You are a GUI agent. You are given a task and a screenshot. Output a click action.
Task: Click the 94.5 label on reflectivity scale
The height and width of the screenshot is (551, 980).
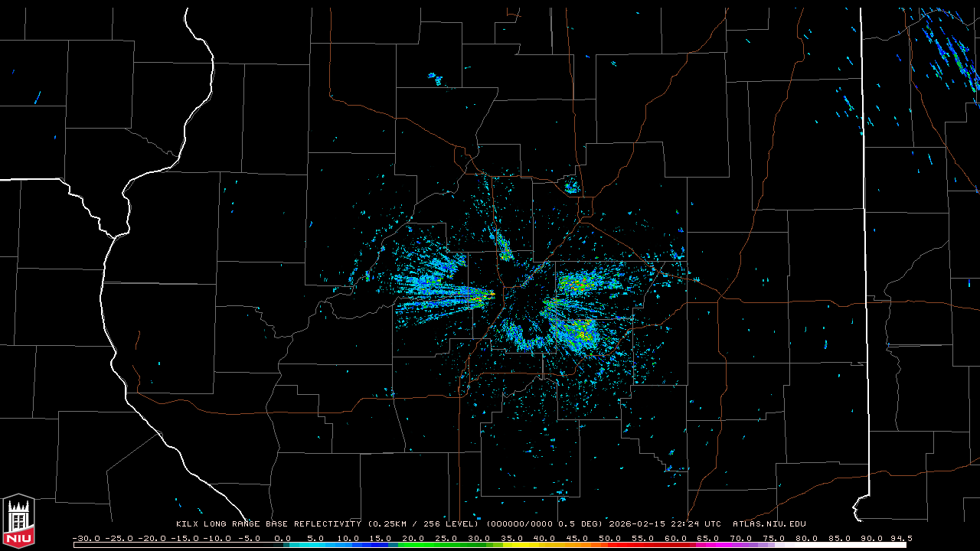coord(900,539)
